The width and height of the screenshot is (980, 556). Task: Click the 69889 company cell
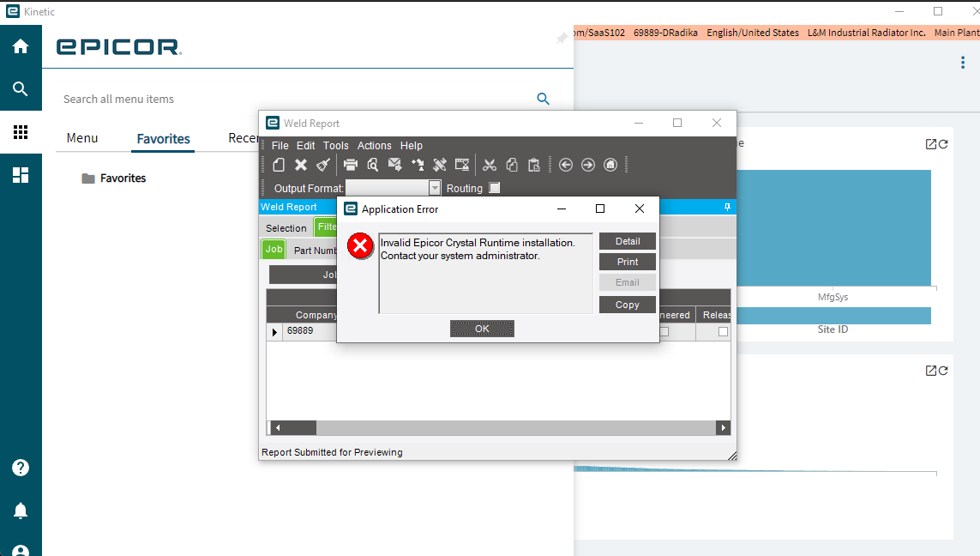(x=310, y=331)
